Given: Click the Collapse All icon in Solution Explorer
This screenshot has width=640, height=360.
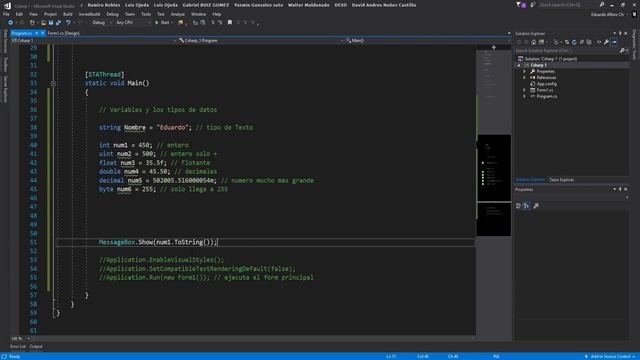Looking at the screenshot, I should tap(582, 42).
